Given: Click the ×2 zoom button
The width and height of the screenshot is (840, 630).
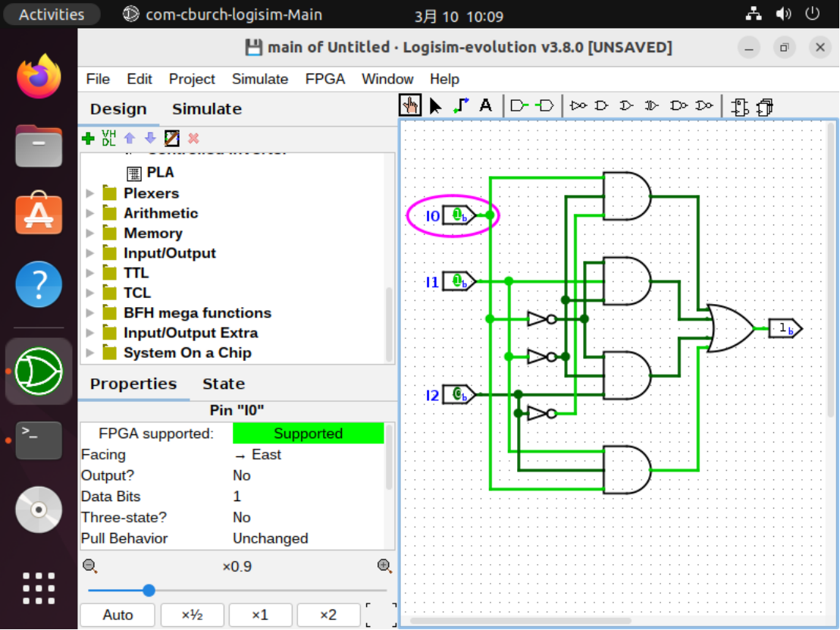Looking at the screenshot, I should 328,615.
